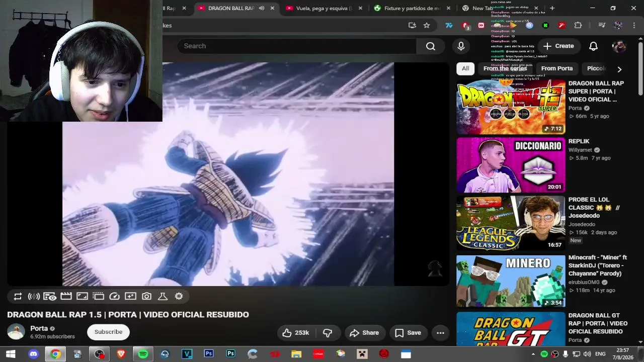644x362 pixels.
Task: Open the Chrome media controls icon
Action: coord(602,25)
